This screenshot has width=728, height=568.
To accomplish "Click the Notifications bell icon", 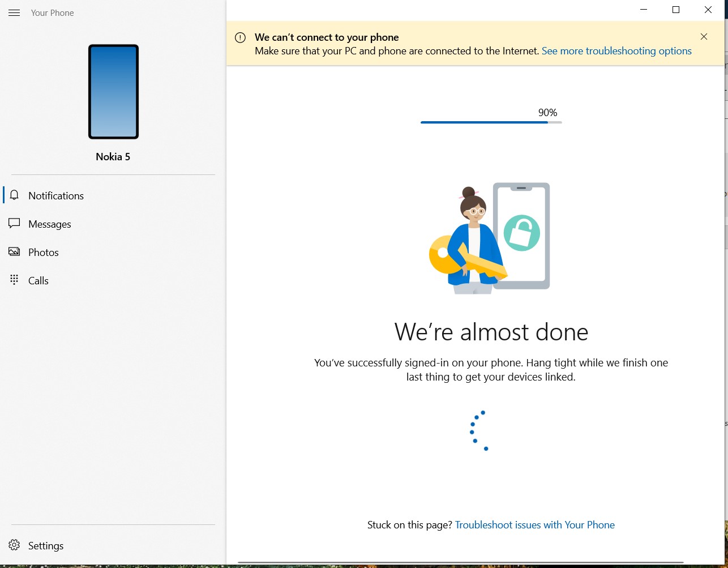I will [15, 195].
